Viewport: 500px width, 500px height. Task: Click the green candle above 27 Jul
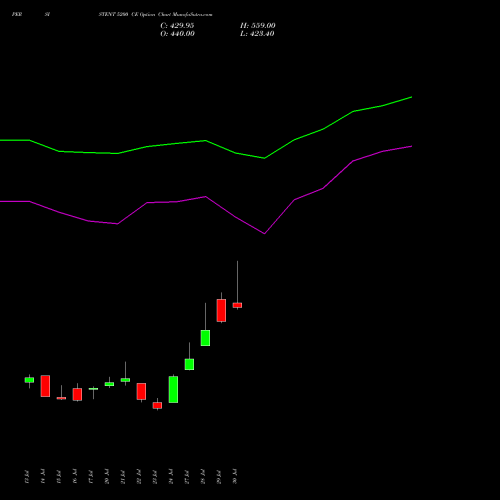point(189,364)
